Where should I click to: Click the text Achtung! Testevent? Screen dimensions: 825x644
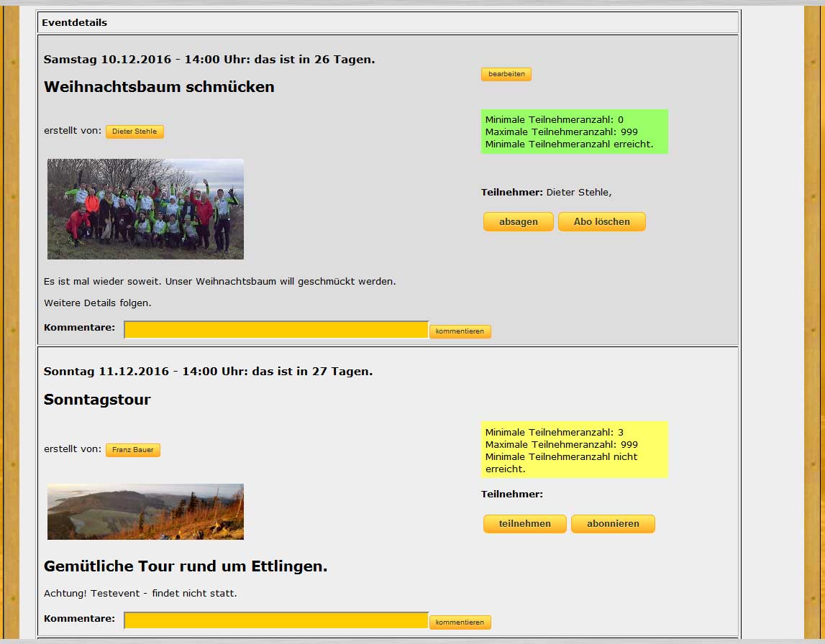tap(91, 594)
